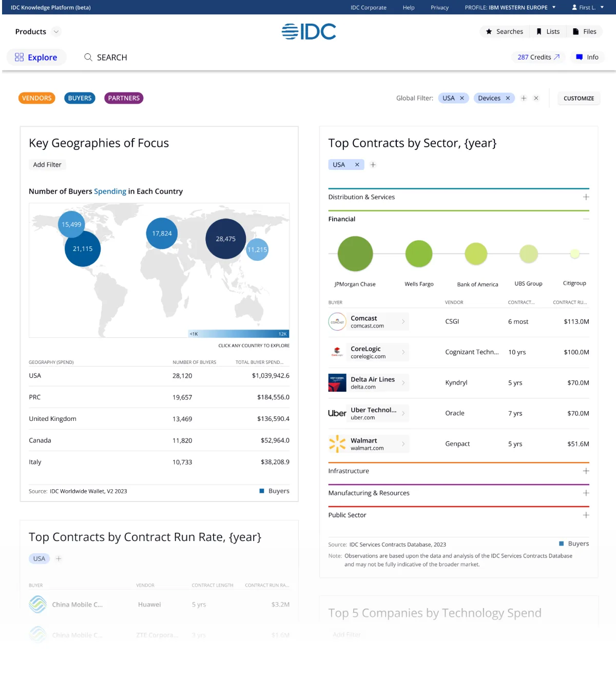The image size is (616, 694).
Task: Click map legend gradient scale
Action: (x=239, y=334)
